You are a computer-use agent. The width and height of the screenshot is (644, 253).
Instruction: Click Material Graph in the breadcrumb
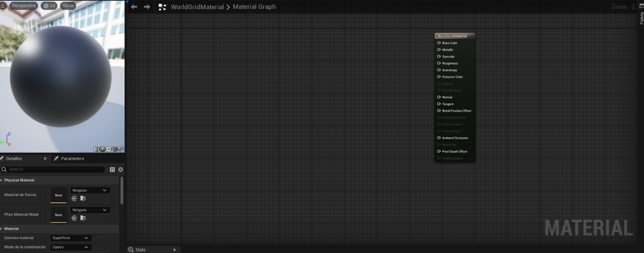coord(254,7)
